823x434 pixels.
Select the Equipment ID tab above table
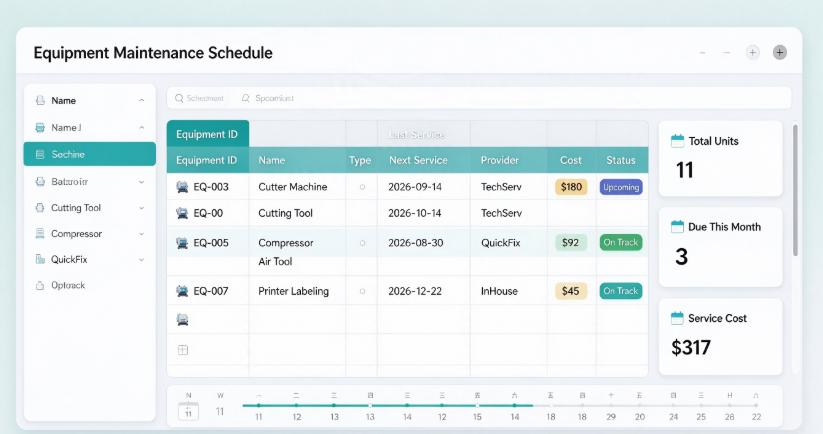click(207, 134)
